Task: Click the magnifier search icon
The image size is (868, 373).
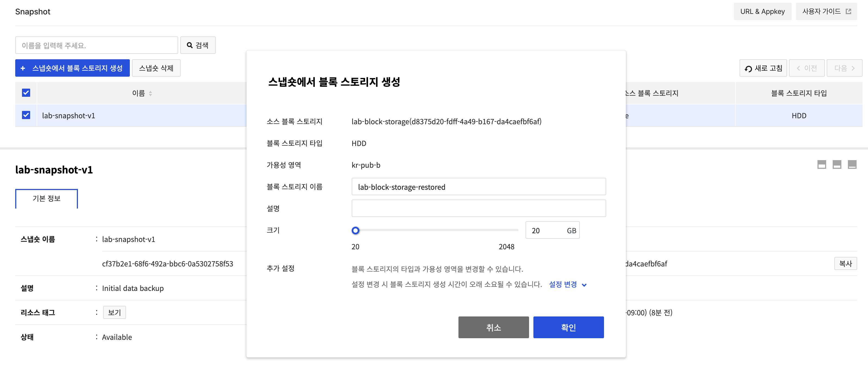Action: tap(190, 45)
